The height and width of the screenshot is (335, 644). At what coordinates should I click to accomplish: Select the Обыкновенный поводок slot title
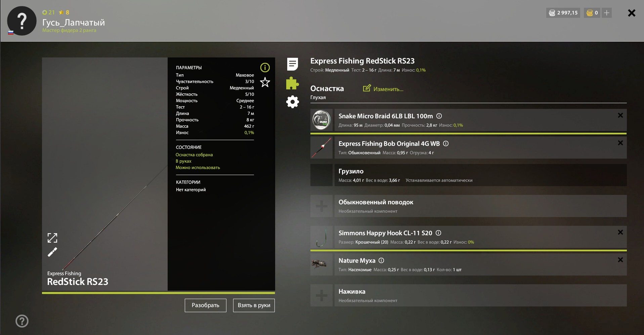click(376, 202)
